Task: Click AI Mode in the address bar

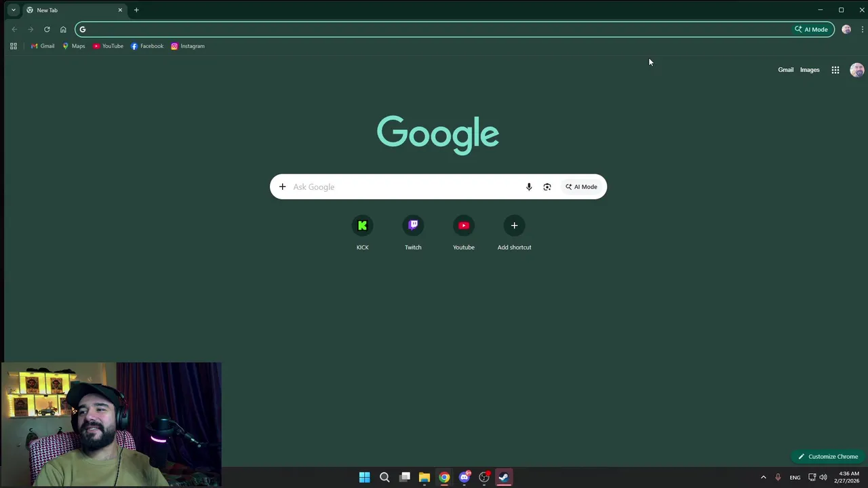Action: [812, 29]
